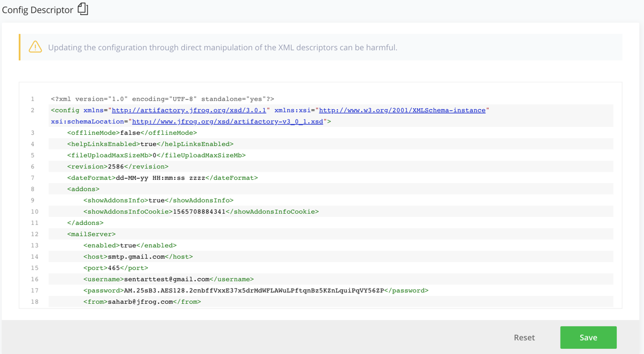Click the helpLinksEnabled value true

coord(147,144)
